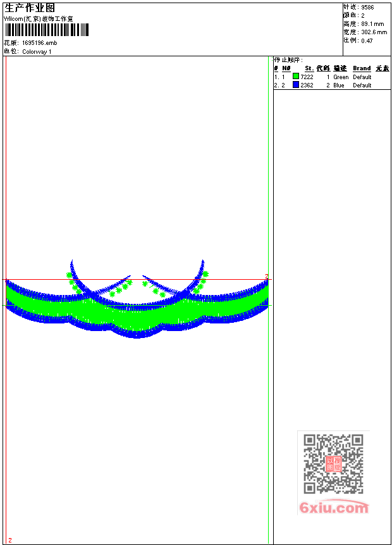Click the '元素' column header

[383, 68]
